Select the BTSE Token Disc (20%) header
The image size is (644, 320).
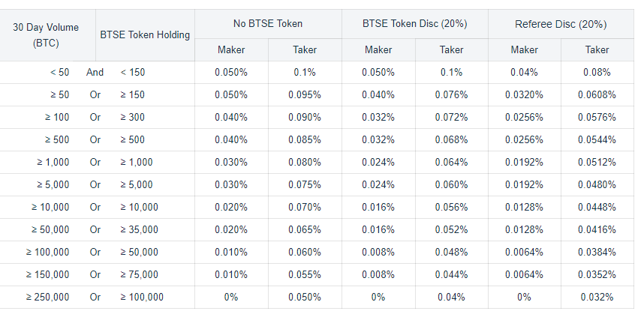coord(415,24)
